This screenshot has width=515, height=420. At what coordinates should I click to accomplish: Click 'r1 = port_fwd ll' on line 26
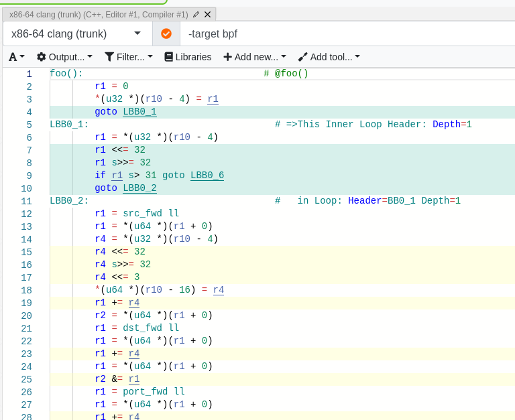point(139,391)
